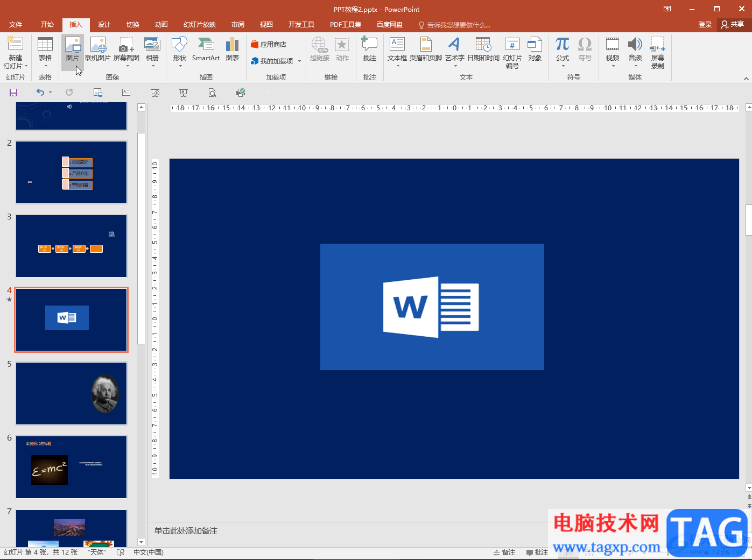Undo the last action
Viewport: 752px width, 560px height.
40,93
